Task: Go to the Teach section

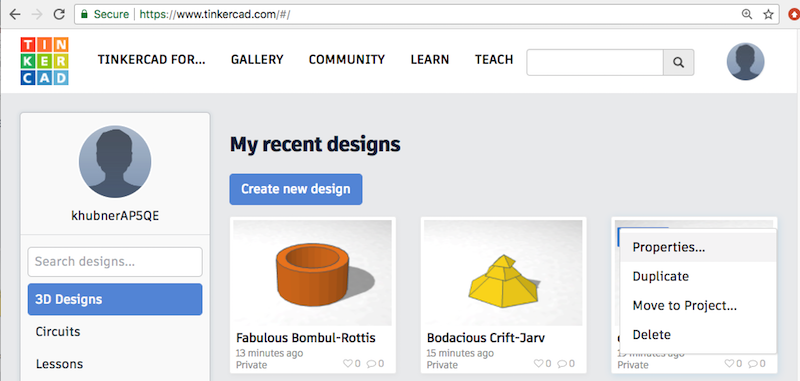Action: click(494, 60)
